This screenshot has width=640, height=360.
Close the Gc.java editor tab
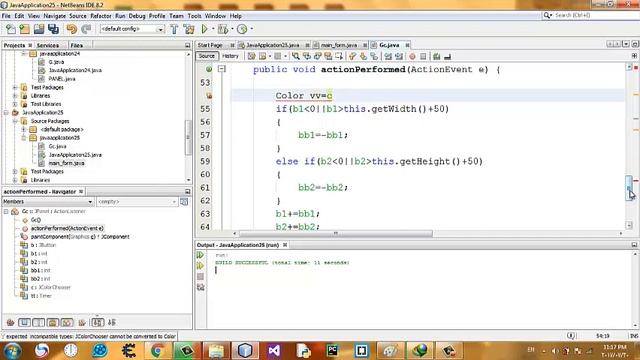coord(407,45)
